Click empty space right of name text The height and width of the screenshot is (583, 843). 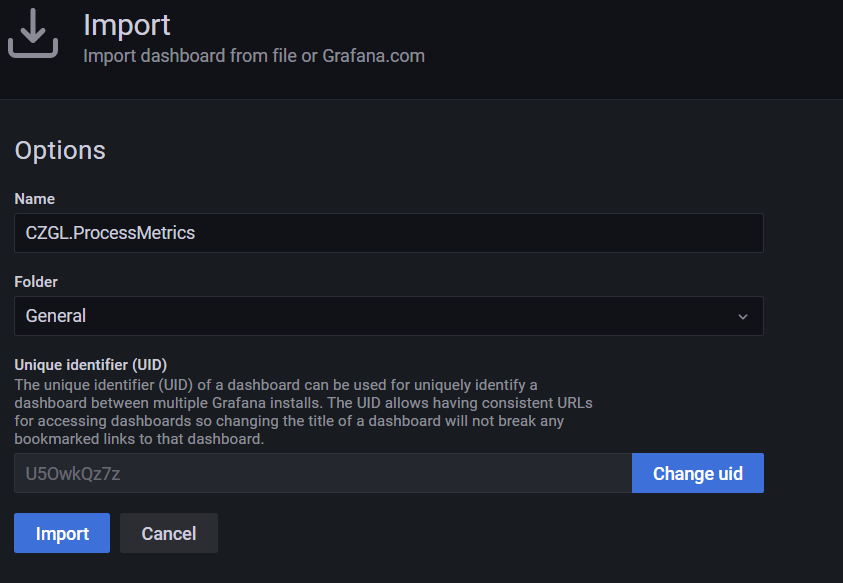[478, 233]
